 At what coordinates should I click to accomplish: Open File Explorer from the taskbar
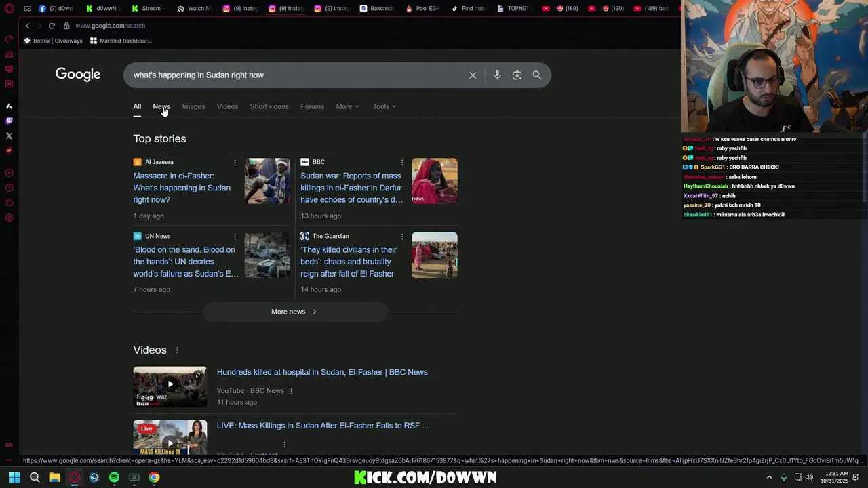[54, 477]
